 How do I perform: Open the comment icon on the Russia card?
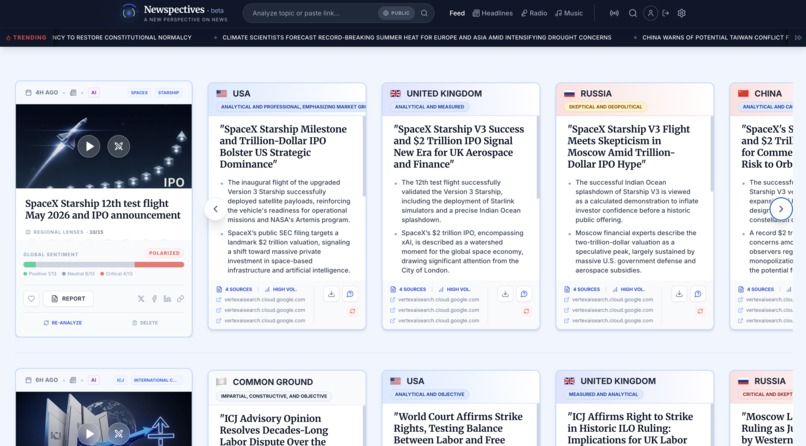(698, 294)
